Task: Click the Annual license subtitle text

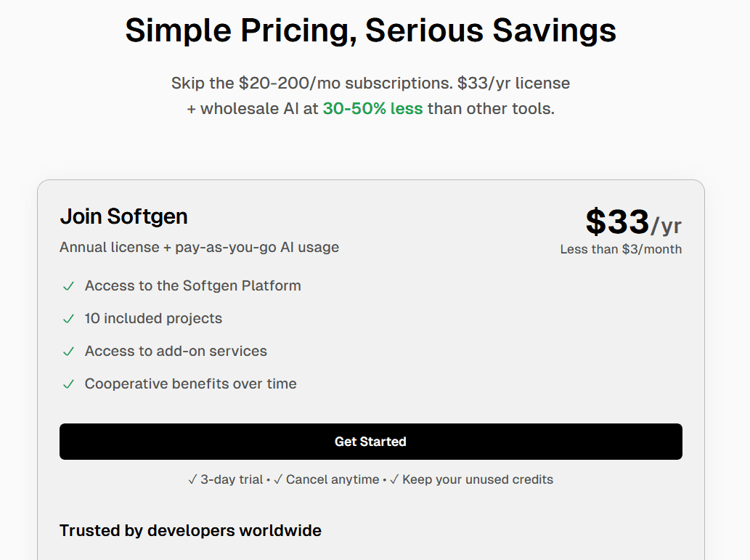Action: point(199,247)
